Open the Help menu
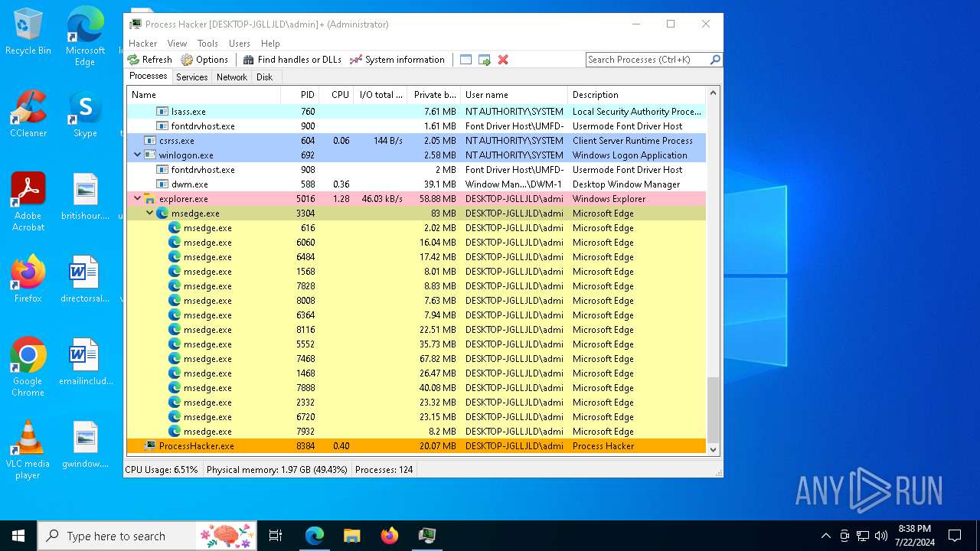Screen dimensions: 980x551 [270, 44]
